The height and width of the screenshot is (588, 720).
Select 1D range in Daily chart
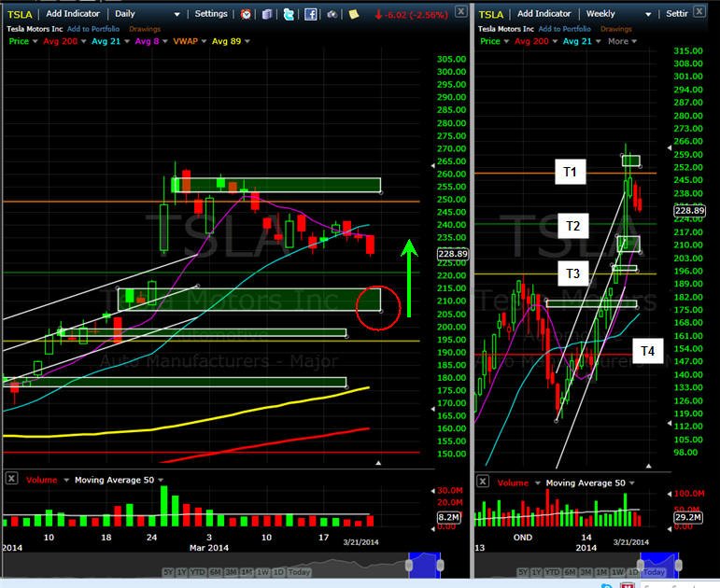277,572
